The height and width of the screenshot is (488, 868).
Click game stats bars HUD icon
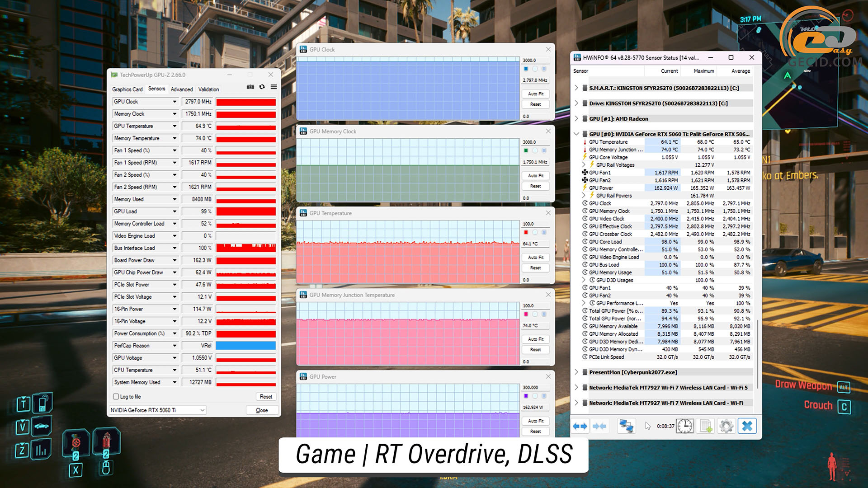click(41, 450)
